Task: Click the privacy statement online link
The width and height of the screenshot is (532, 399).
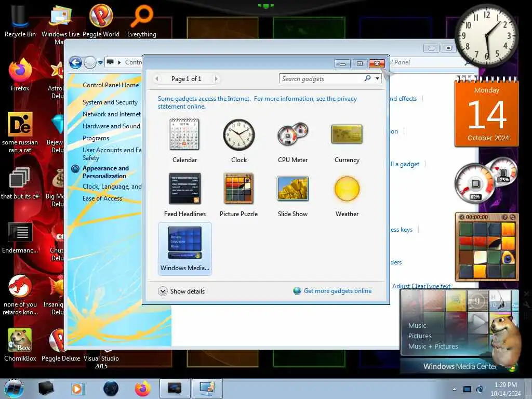Action: pos(257,102)
